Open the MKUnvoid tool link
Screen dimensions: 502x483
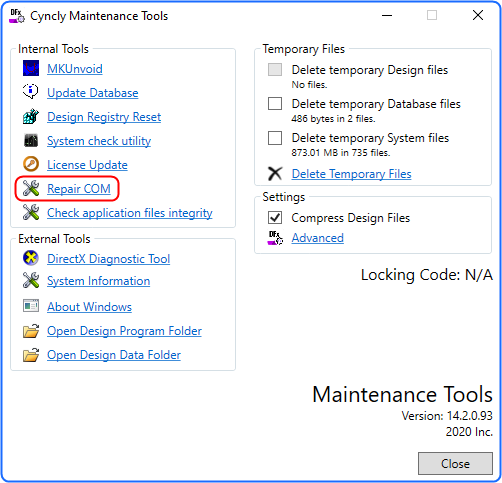[x=75, y=69]
